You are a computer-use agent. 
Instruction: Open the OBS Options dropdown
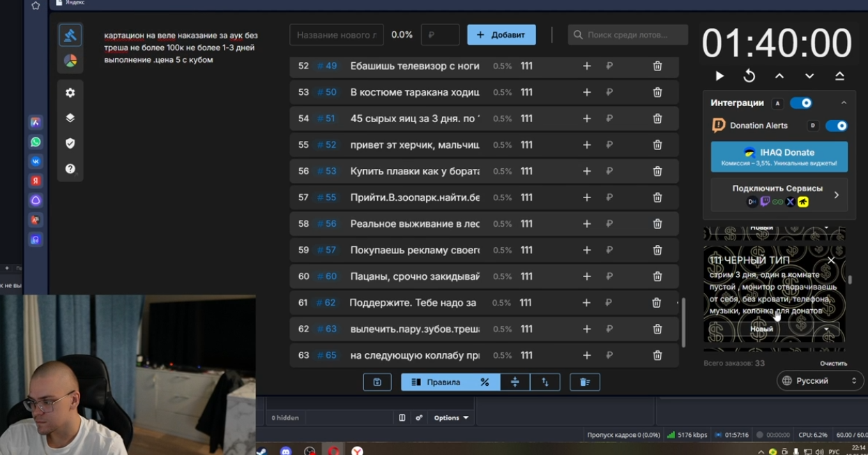pyautogui.click(x=451, y=418)
